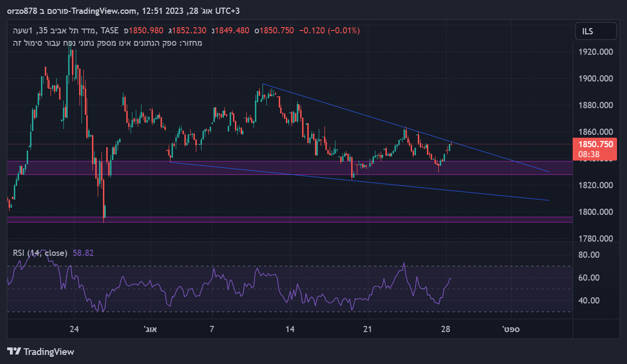Click the TradingView logo icon
Screen dimensions: 627x364
[14, 352]
